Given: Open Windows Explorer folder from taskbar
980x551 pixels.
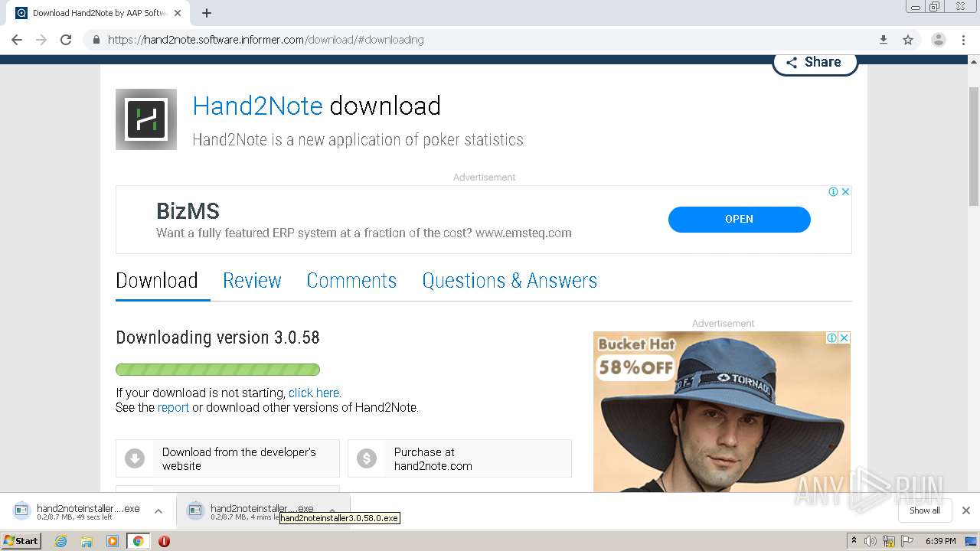Looking at the screenshot, I should (87, 541).
